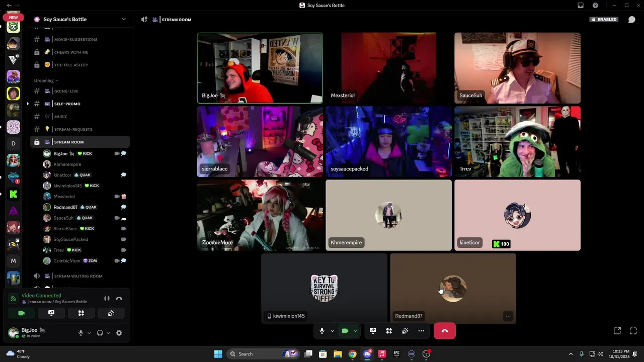Enter full screen call view
This screenshot has width=644, height=362.
click(x=633, y=330)
